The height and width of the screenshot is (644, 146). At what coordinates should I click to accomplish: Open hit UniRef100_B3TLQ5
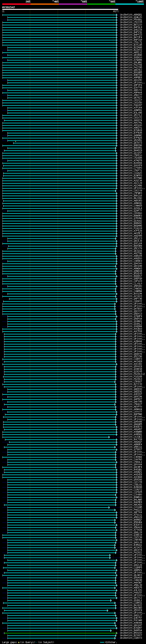(131, 45)
